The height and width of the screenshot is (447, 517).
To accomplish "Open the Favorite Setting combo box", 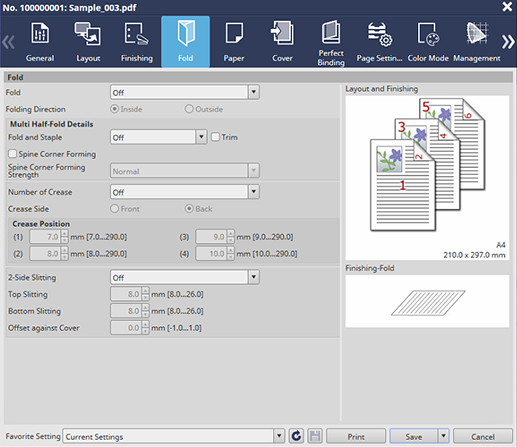I will [x=173, y=436].
